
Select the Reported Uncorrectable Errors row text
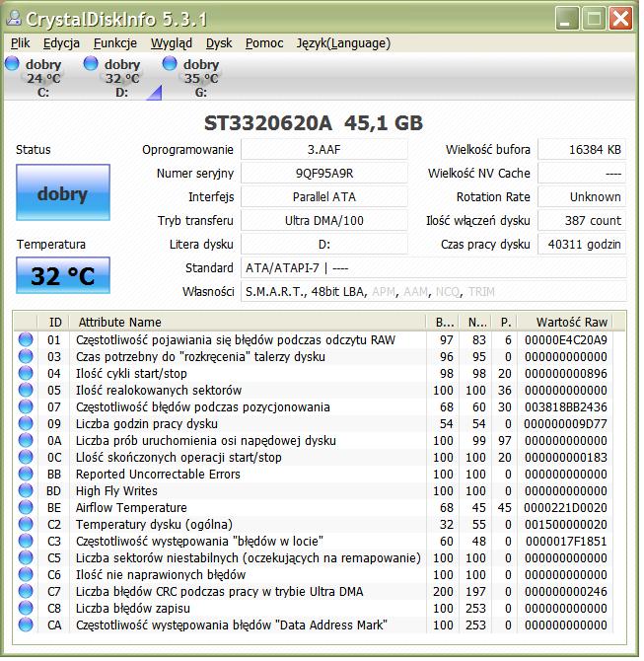point(158,475)
